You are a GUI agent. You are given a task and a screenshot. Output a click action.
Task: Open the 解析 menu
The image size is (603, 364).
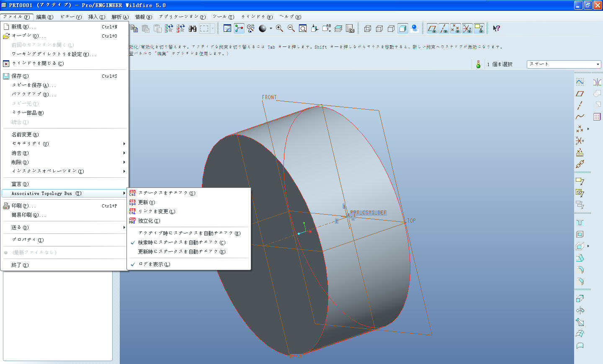pos(120,17)
